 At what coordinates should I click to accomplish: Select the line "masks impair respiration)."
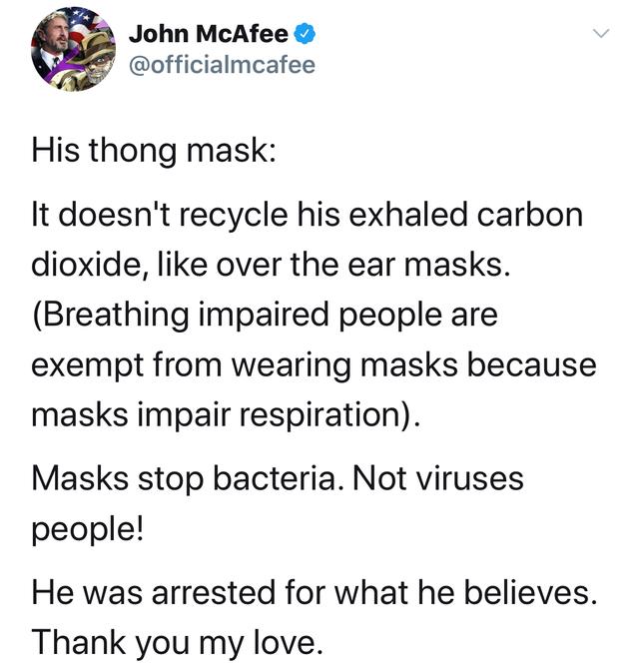point(226,415)
